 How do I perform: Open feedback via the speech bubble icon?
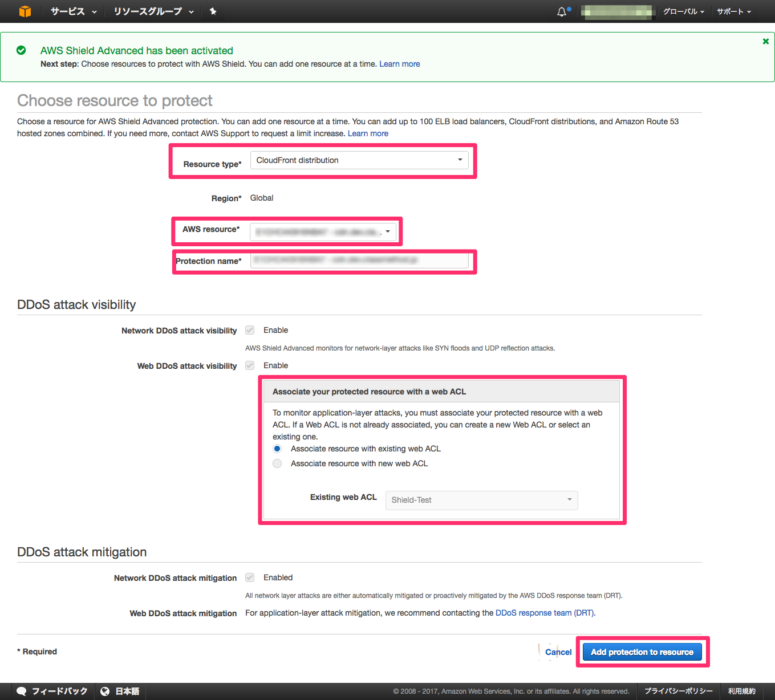point(21,690)
